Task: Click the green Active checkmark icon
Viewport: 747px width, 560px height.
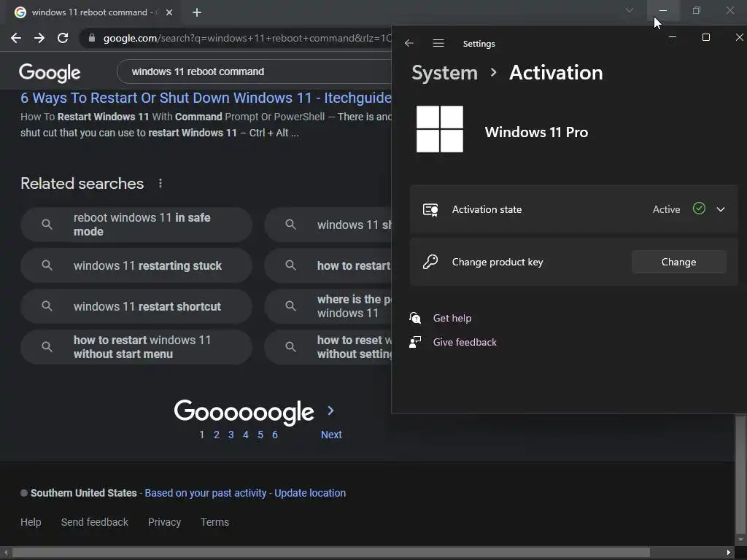Action: pyautogui.click(x=699, y=209)
